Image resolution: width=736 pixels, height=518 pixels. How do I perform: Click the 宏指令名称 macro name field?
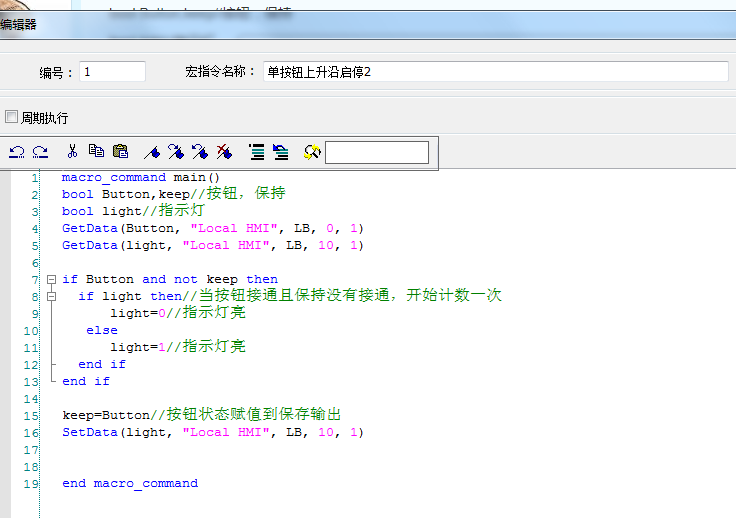[x=494, y=72]
